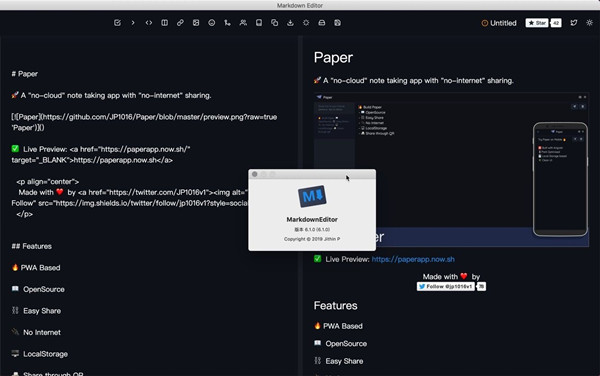
Task: Click the MarkdownEditor name in about dialog
Action: click(x=312, y=219)
